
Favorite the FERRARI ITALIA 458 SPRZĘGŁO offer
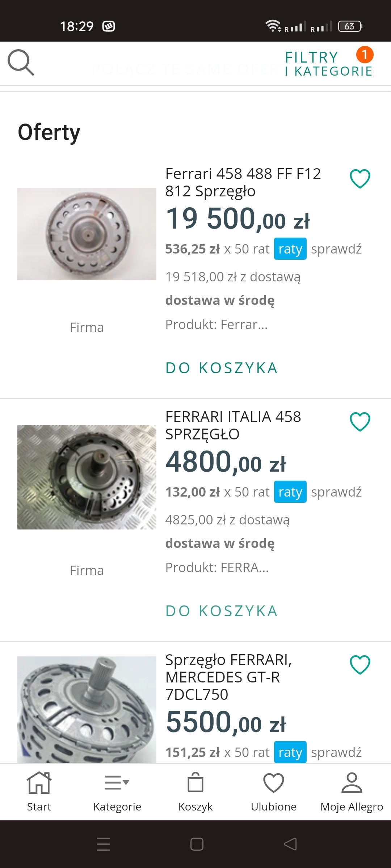pos(360,422)
